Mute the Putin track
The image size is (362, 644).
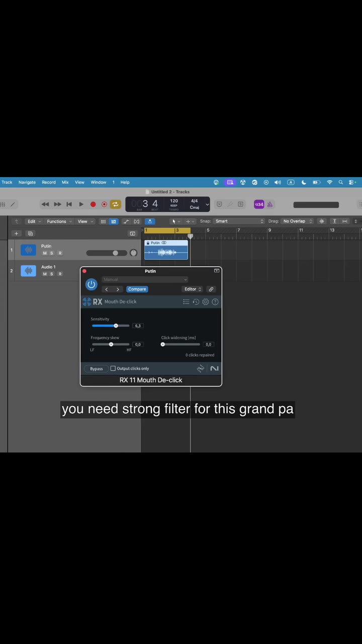click(x=45, y=253)
